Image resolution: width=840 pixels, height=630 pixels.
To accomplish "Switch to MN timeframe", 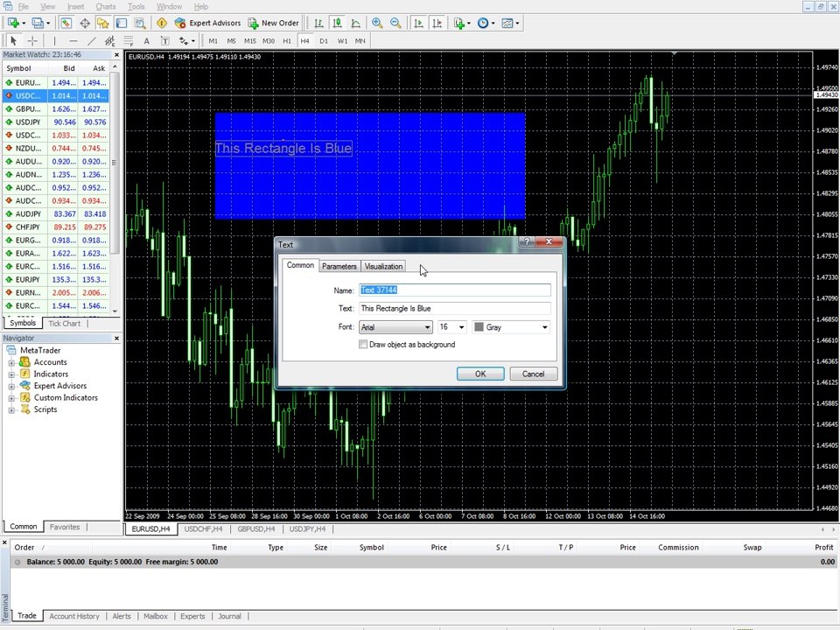I will 360,41.
